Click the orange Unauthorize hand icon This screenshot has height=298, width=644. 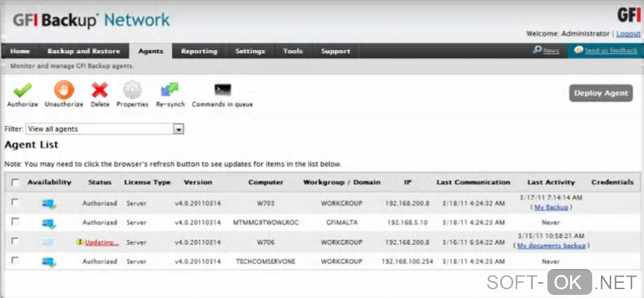click(64, 90)
